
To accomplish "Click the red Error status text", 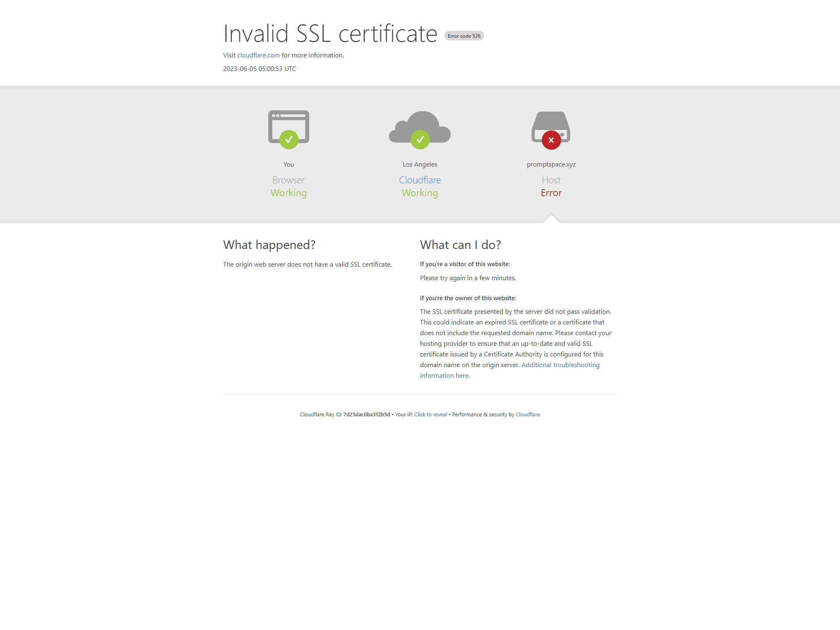I will click(x=551, y=193).
